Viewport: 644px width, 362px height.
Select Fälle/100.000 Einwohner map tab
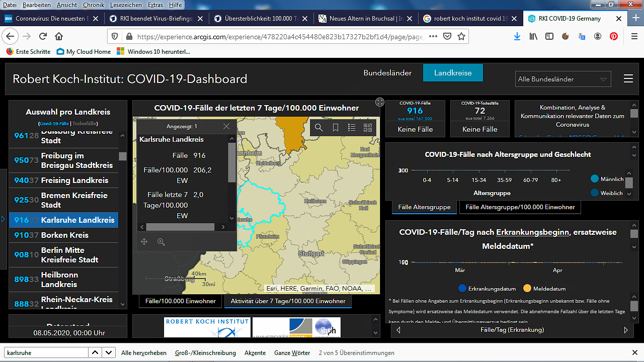click(180, 301)
